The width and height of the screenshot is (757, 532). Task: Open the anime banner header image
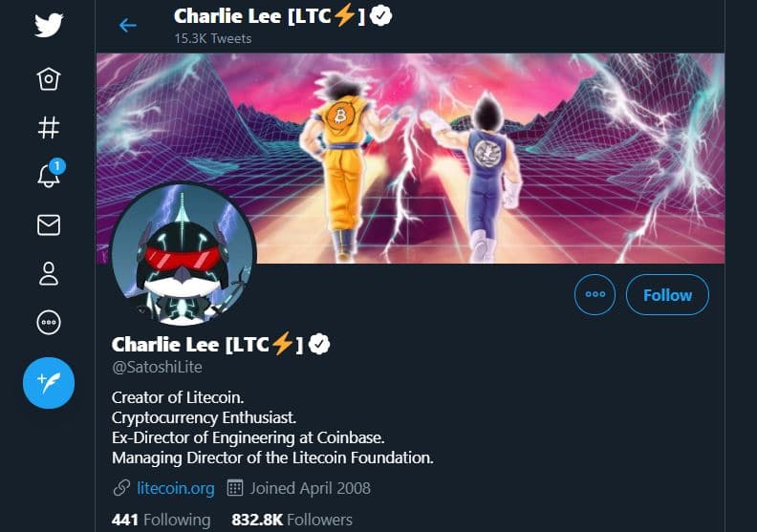pos(410,159)
